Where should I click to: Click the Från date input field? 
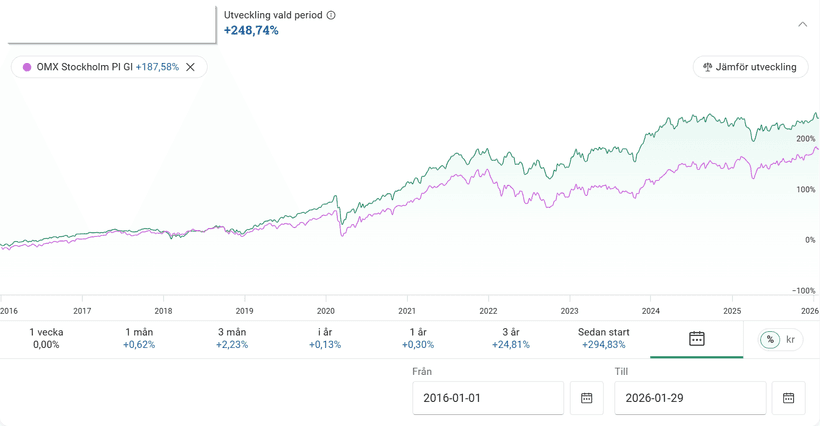click(487, 398)
